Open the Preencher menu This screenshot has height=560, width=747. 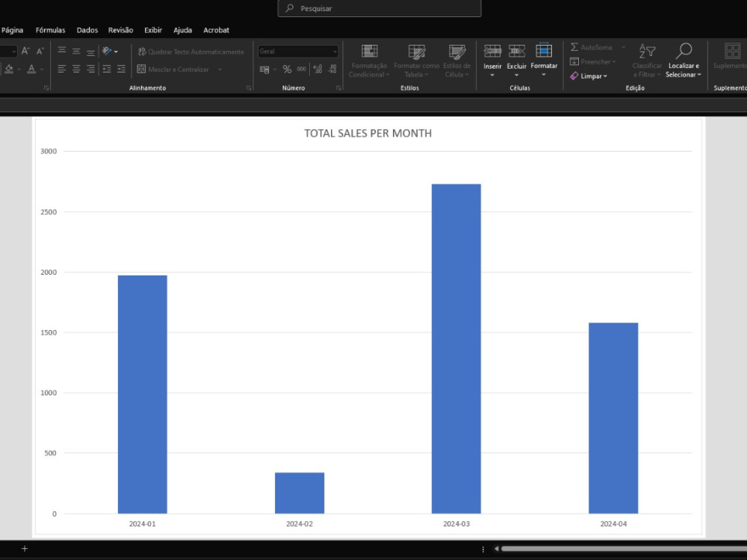coord(592,61)
